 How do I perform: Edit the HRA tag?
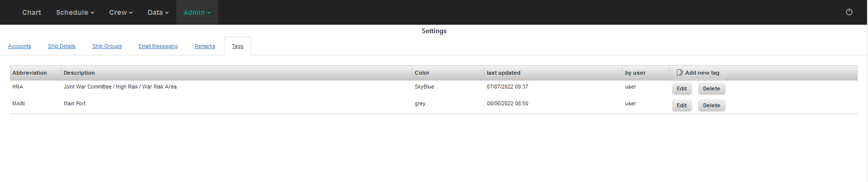[682, 89]
